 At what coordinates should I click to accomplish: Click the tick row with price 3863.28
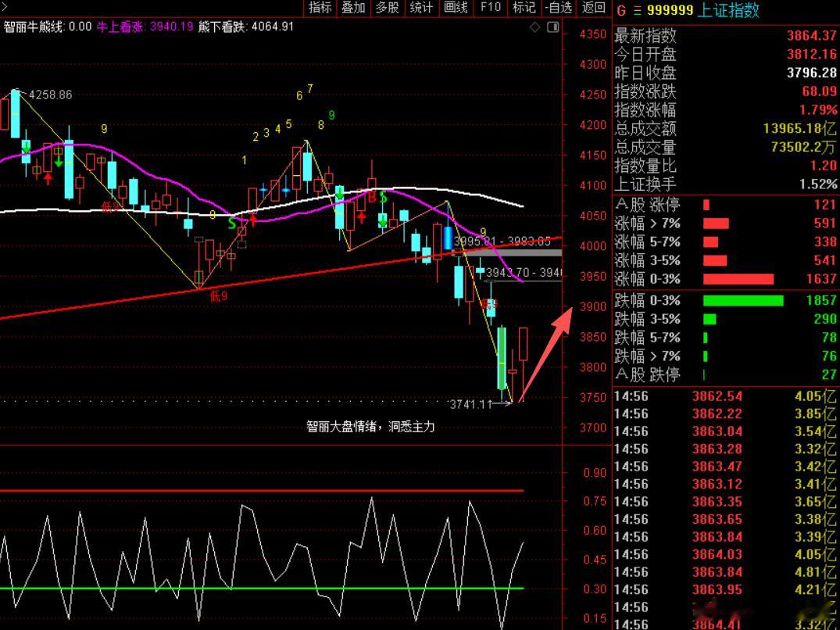(726, 449)
